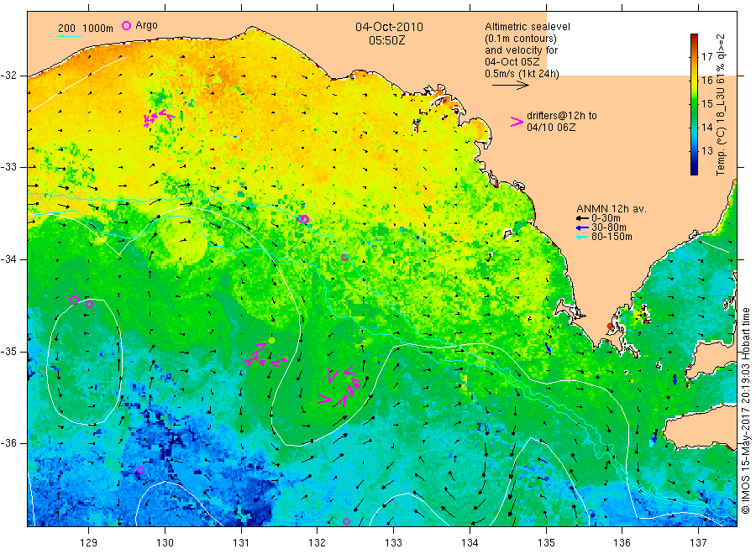Click the red top of the temperature colour bar
This screenshot has height=554, width=756.
click(x=695, y=39)
